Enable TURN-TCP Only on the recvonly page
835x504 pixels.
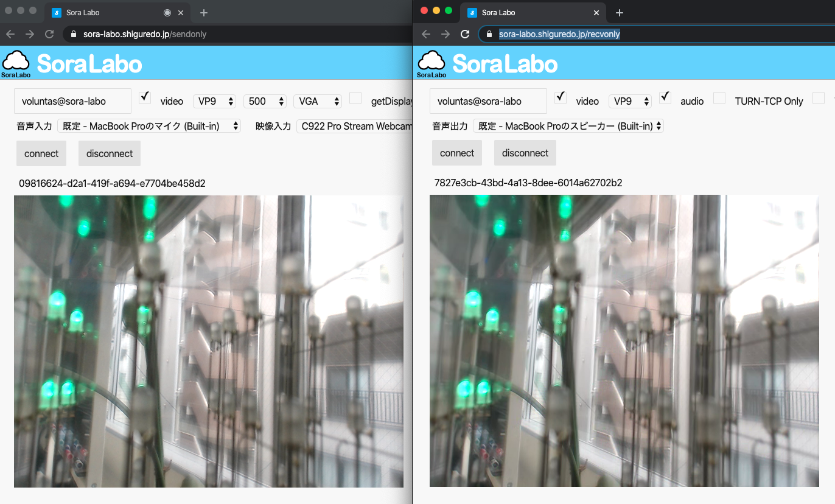[x=719, y=98]
